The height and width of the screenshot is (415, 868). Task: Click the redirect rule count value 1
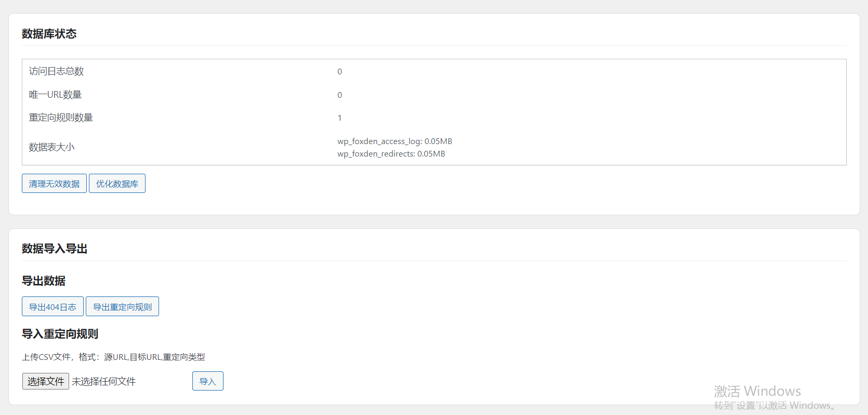click(x=339, y=118)
